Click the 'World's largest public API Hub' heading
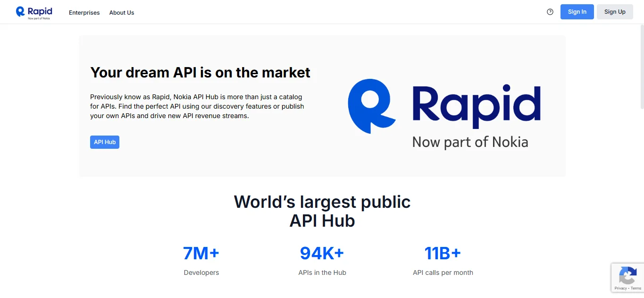Screen dimensions: 644x298 (322, 211)
